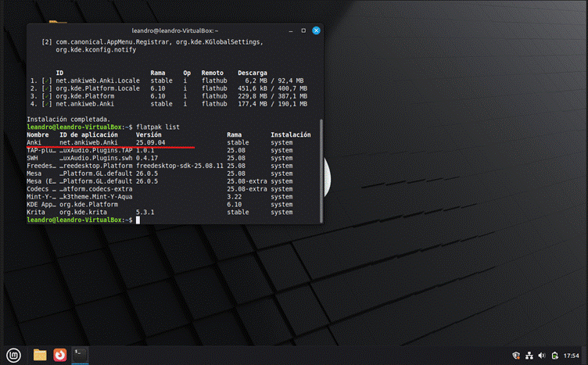This screenshot has height=365, width=588.
Task: Open the volume speaker tray icon
Action: [542, 356]
